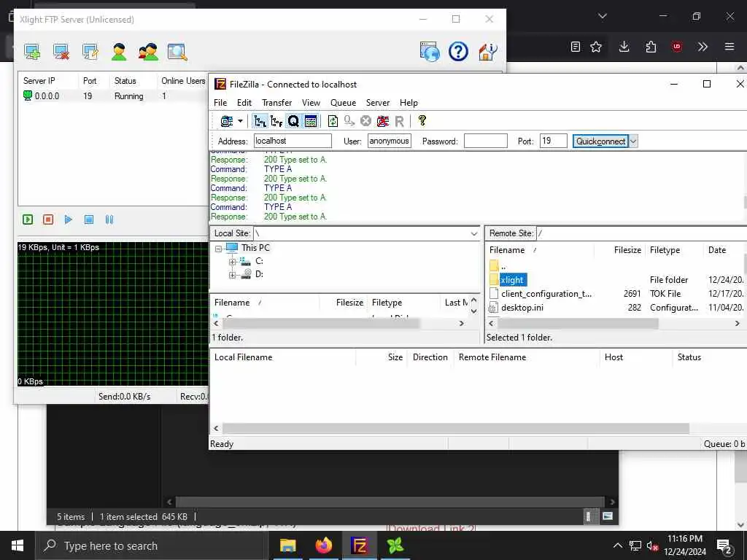Click the Xlight taskbar icon
Viewport: 747px width, 560px height.
[x=395, y=545]
